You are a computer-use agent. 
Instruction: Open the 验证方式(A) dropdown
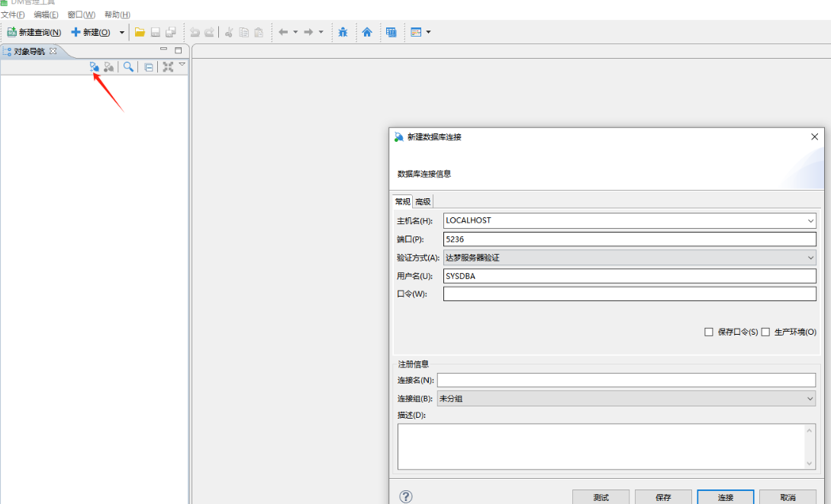810,258
